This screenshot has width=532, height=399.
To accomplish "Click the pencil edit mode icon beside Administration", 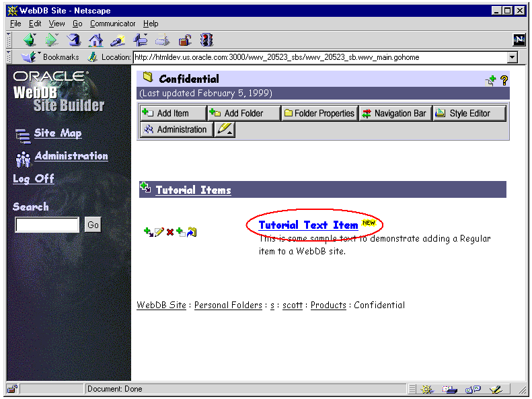I will click(x=225, y=129).
